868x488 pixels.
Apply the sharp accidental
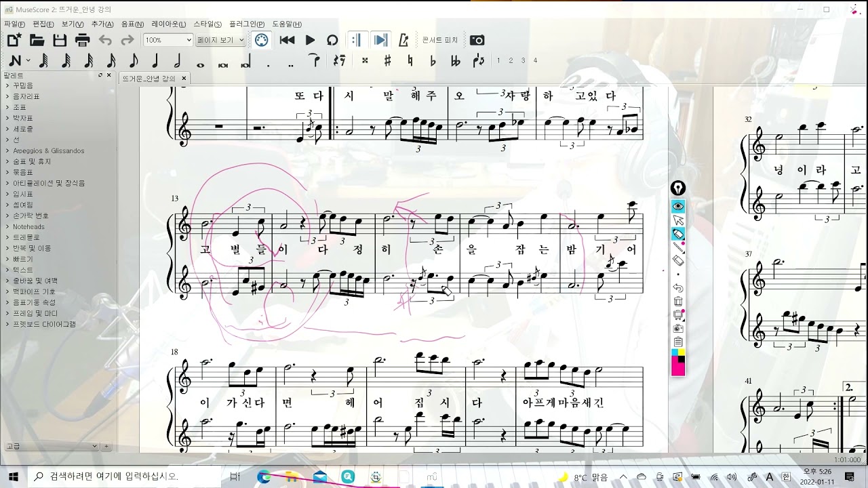[x=387, y=60]
